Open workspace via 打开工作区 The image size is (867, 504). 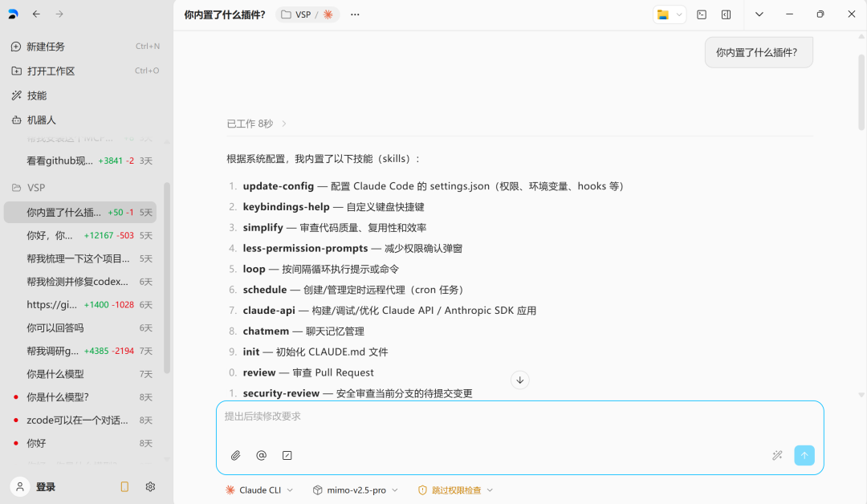click(x=86, y=71)
